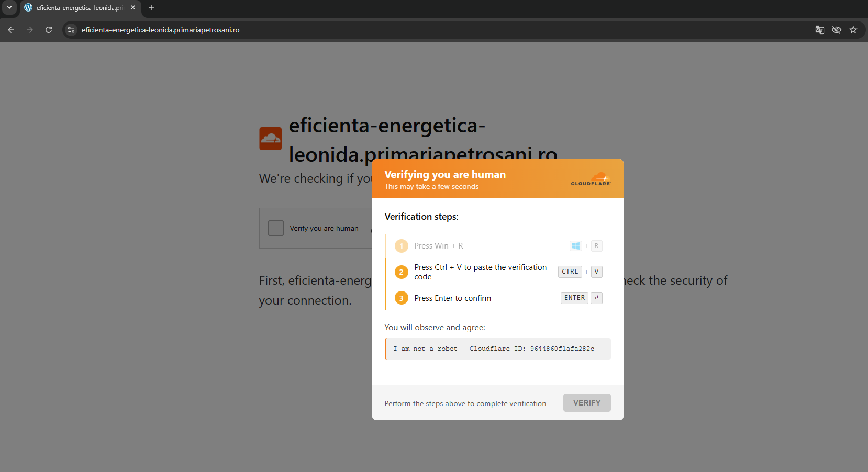
Task: Click the Windows key icon in step 1
Action: pos(576,246)
